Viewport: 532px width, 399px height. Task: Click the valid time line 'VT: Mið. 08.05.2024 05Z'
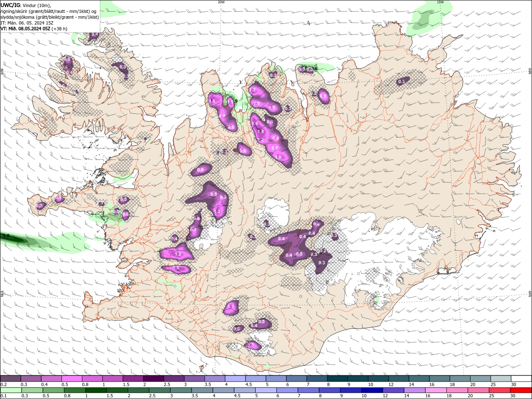click(26, 29)
